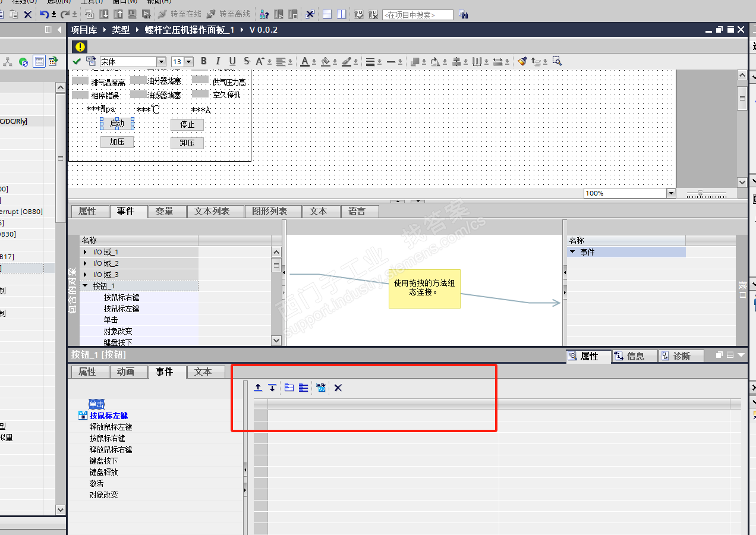Click in the project search field
The height and width of the screenshot is (535, 756).
[x=417, y=14]
